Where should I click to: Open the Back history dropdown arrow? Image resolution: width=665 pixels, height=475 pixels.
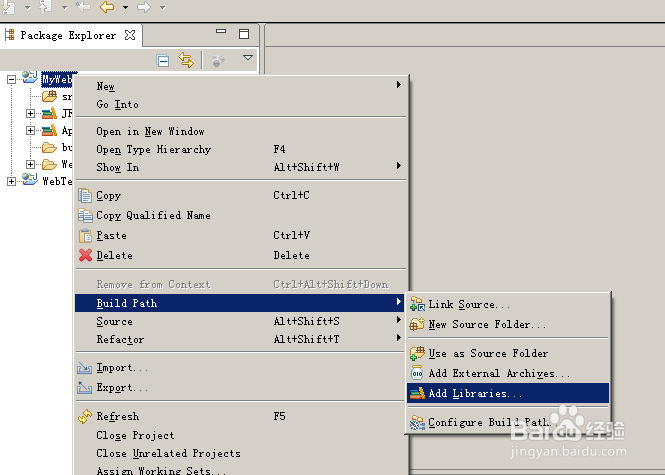126,7
